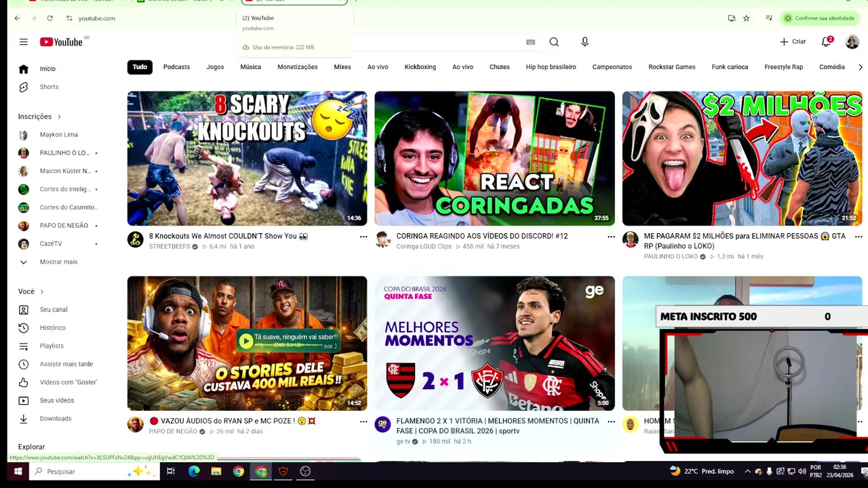
Task: Open more options for 8 Knockouts video
Action: 363,237
